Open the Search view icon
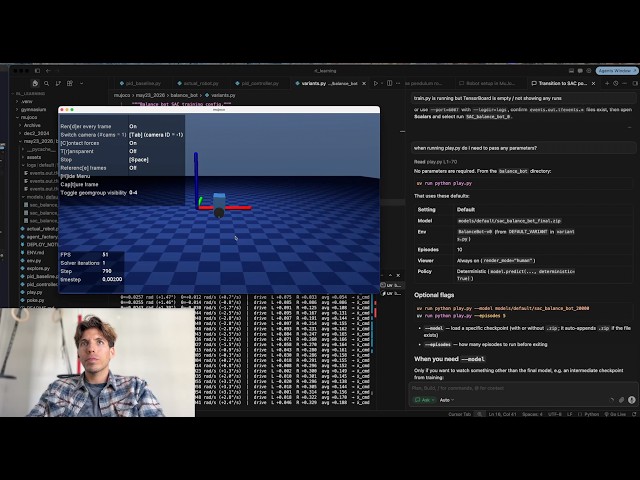The width and height of the screenshot is (640, 480). click(x=47, y=83)
